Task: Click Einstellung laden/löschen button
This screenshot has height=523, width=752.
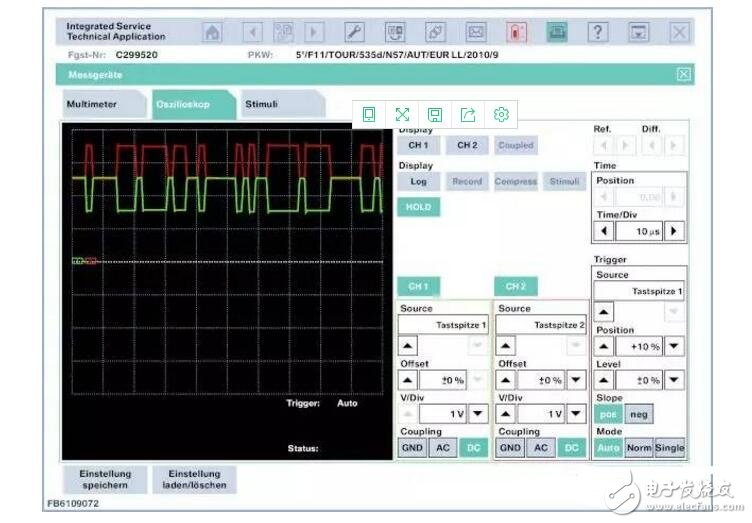Action: [196, 479]
